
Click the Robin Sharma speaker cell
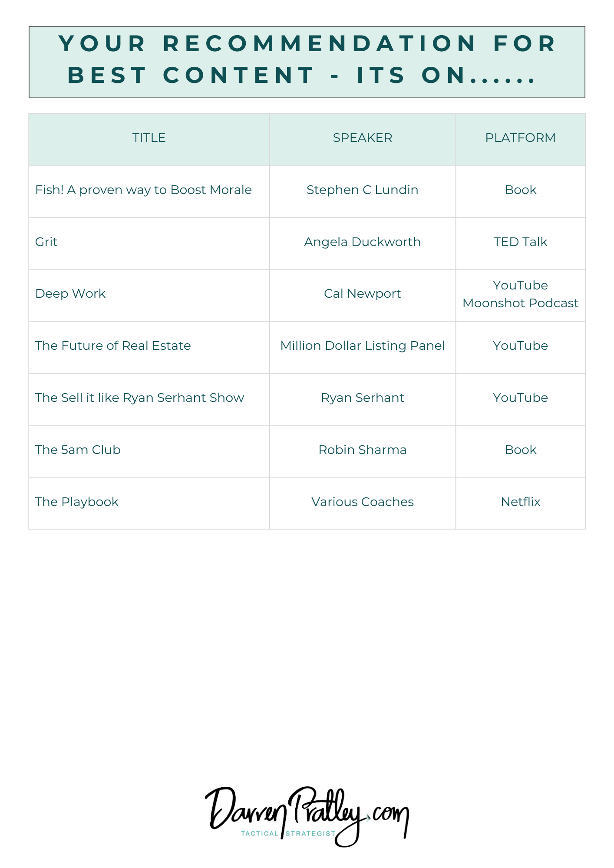pos(362,450)
